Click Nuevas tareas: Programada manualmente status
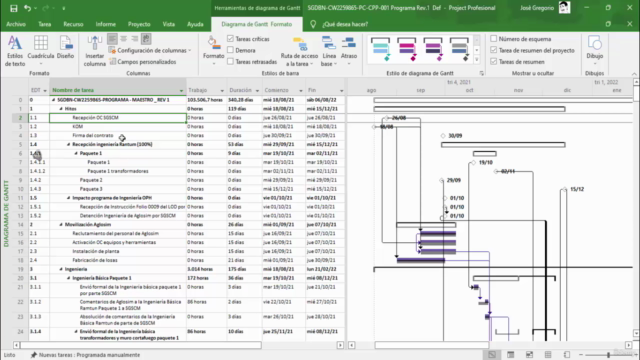 pyautogui.click(x=85, y=355)
